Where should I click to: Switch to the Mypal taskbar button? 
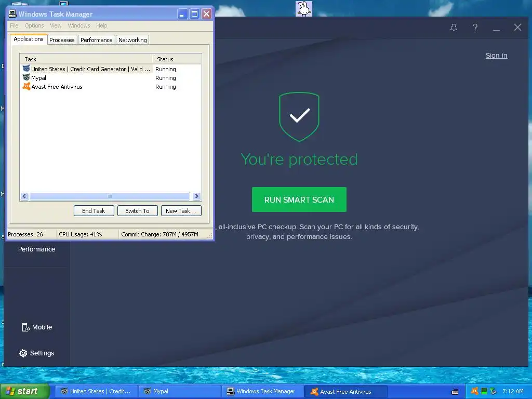[x=179, y=391]
